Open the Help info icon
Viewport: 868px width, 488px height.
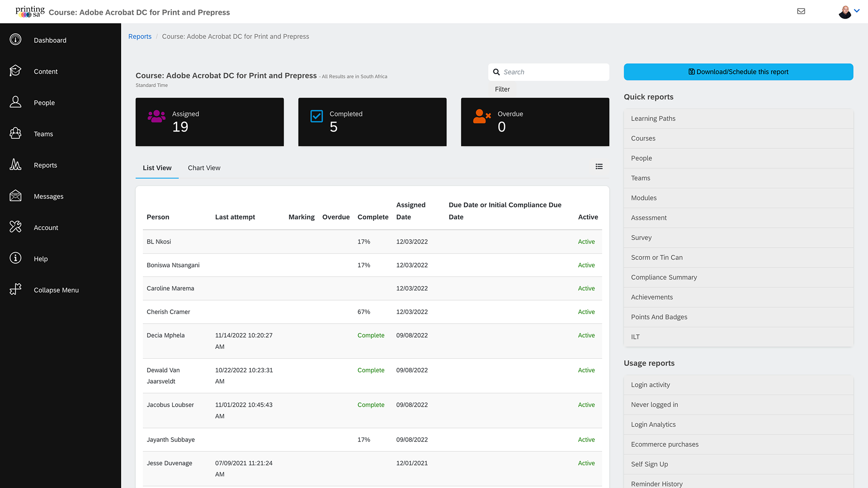(x=15, y=258)
